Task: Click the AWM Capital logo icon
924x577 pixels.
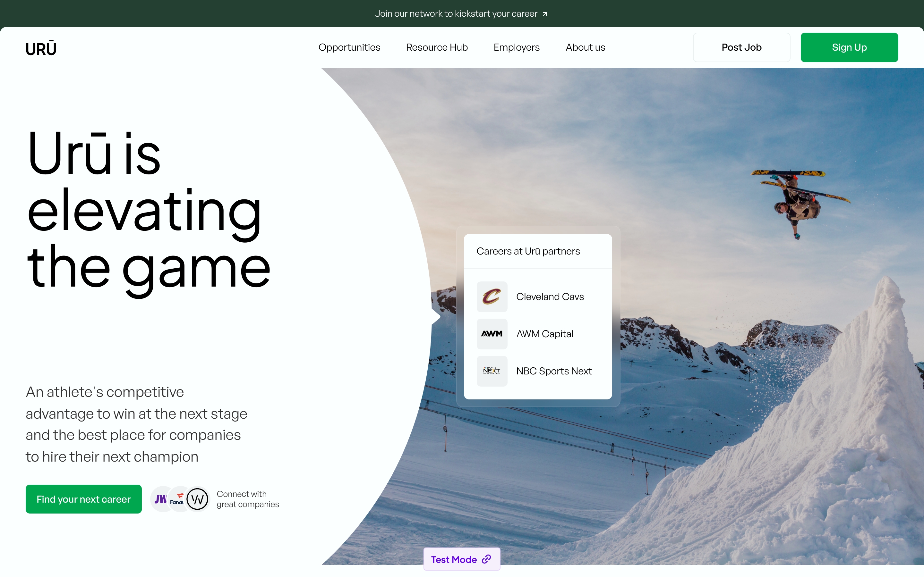Action: point(492,334)
